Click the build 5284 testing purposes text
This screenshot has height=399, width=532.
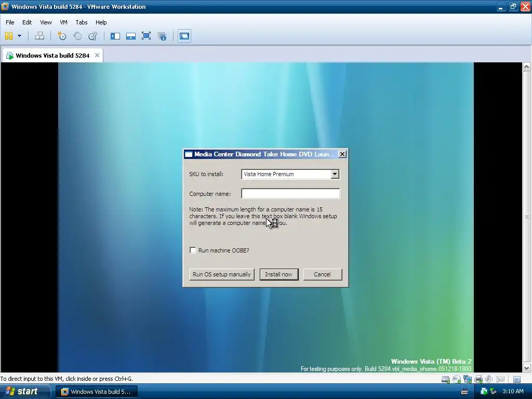(x=386, y=369)
